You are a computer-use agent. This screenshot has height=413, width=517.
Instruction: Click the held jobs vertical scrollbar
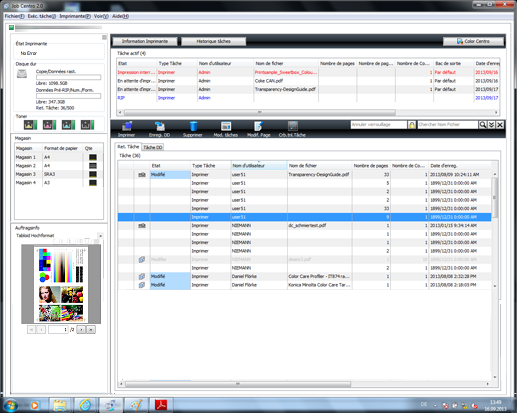pos(495,197)
